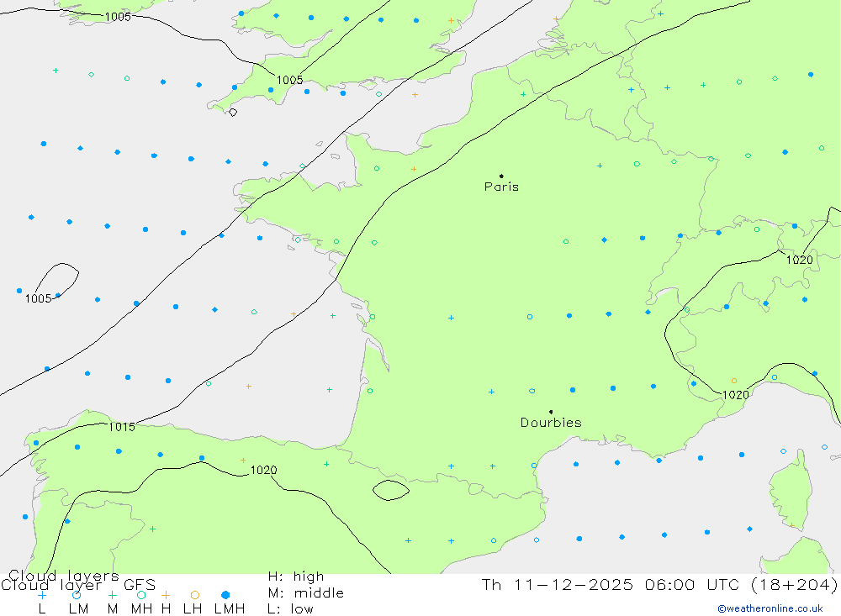Select the Dourbies city label
This screenshot has height=616, width=841.
[x=551, y=423]
